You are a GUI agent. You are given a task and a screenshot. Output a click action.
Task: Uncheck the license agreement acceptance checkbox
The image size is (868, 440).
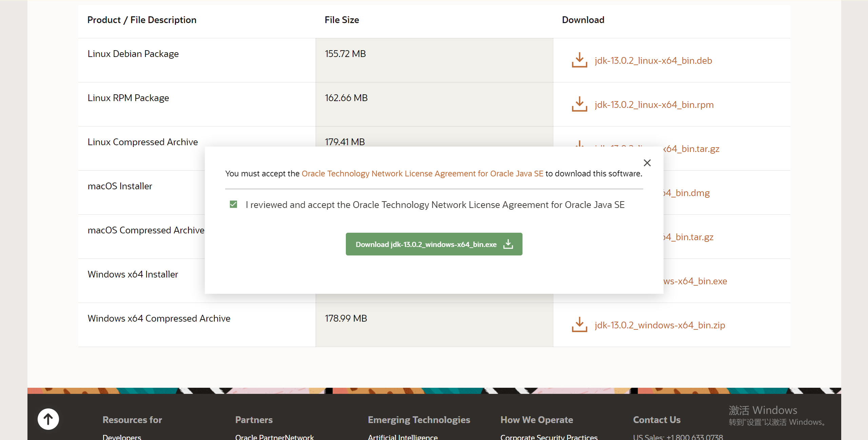point(233,205)
